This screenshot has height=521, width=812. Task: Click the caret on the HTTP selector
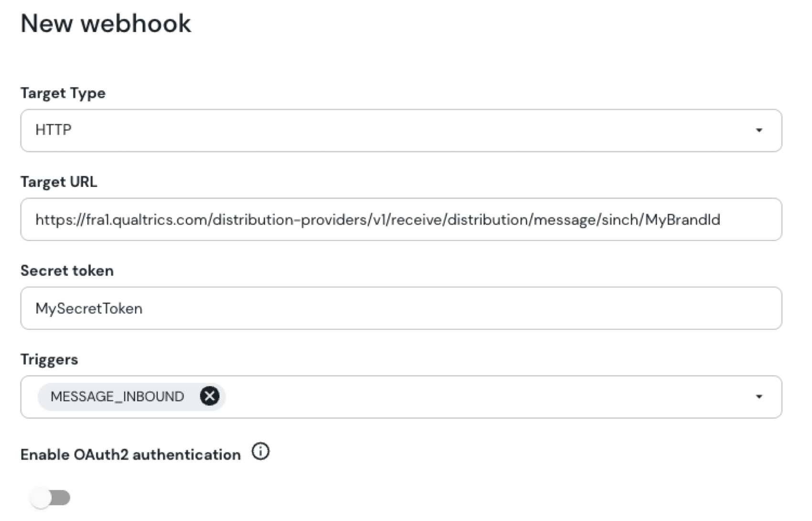(x=760, y=130)
